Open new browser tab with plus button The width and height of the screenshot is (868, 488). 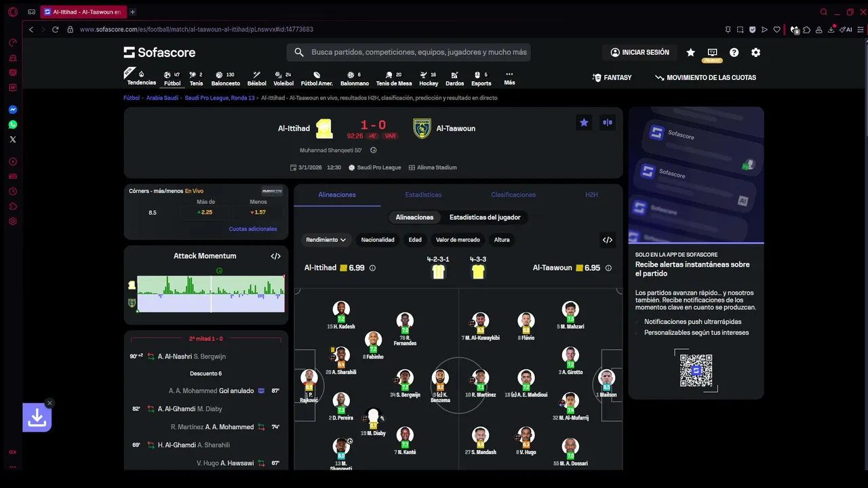[x=132, y=12]
